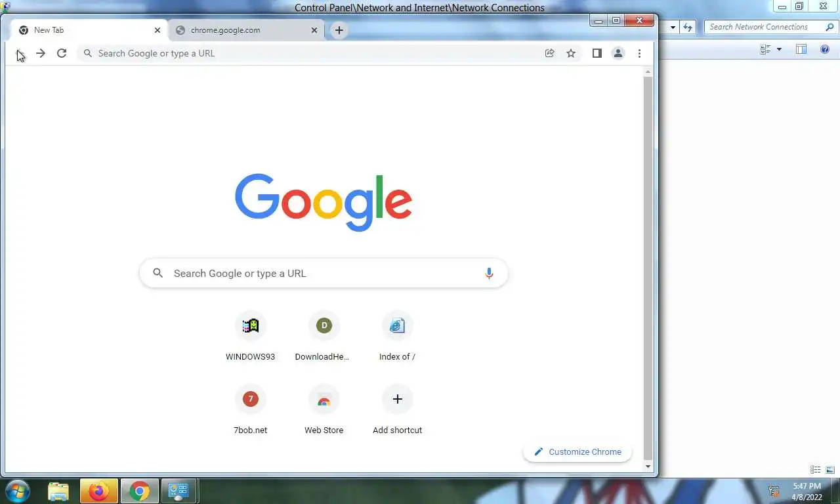Open the Chrome three-dot menu
Image resolution: width=840 pixels, height=504 pixels.
(639, 53)
